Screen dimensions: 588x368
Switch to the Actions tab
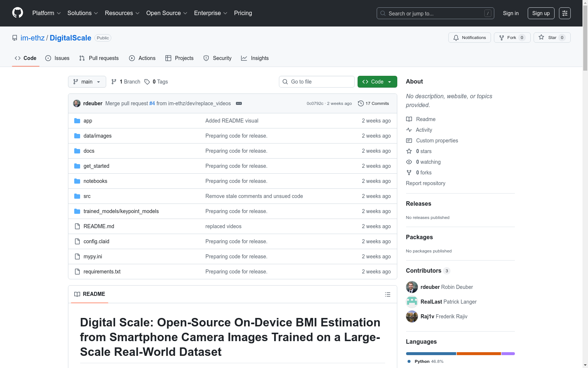(142, 58)
